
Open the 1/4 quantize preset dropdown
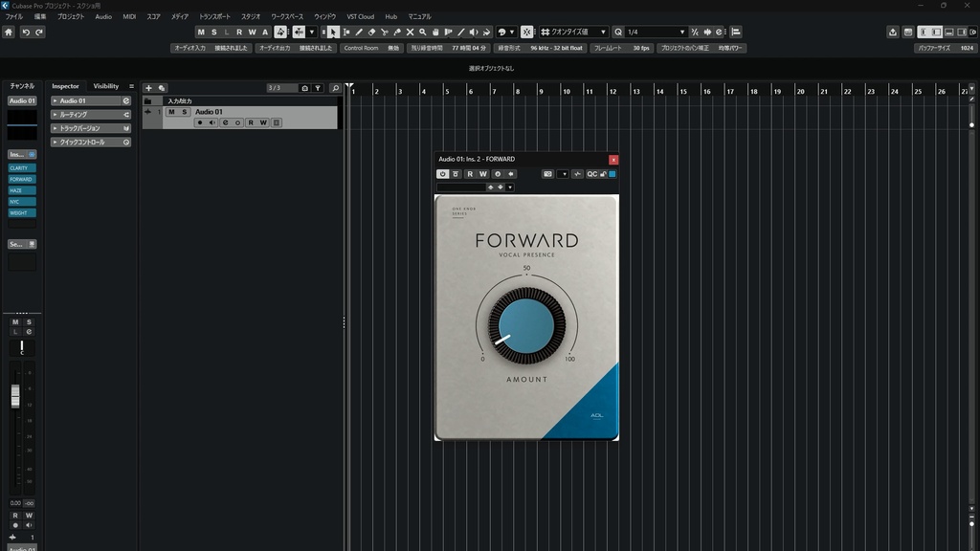pos(681,32)
